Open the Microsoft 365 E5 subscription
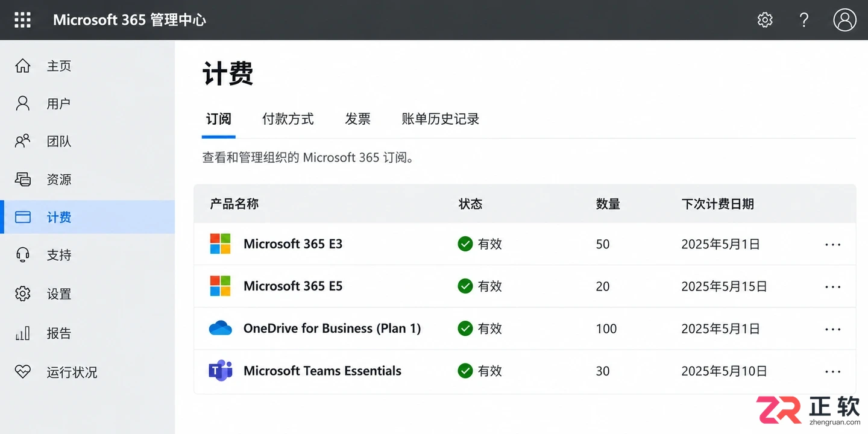The height and width of the screenshot is (434, 868). pos(293,286)
